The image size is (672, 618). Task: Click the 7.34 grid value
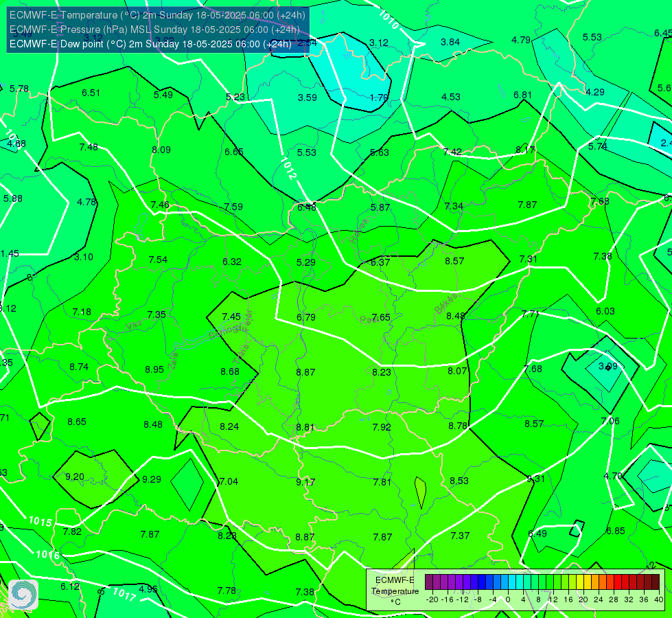click(454, 206)
